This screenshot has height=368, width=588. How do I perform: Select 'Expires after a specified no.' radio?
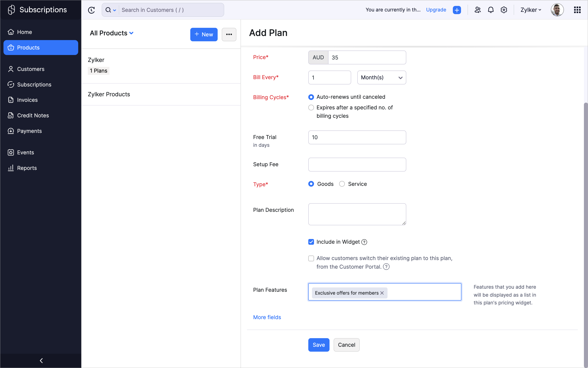(x=311, y=108)
